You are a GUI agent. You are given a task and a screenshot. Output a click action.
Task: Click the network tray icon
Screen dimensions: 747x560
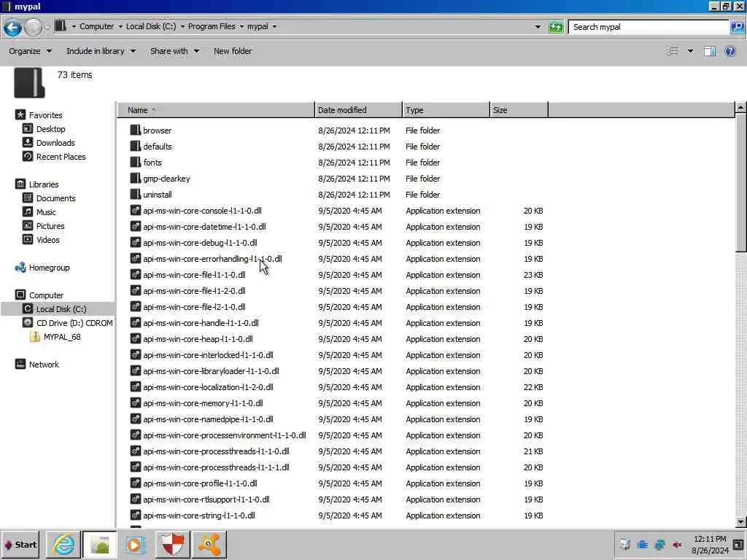[659, 544]
